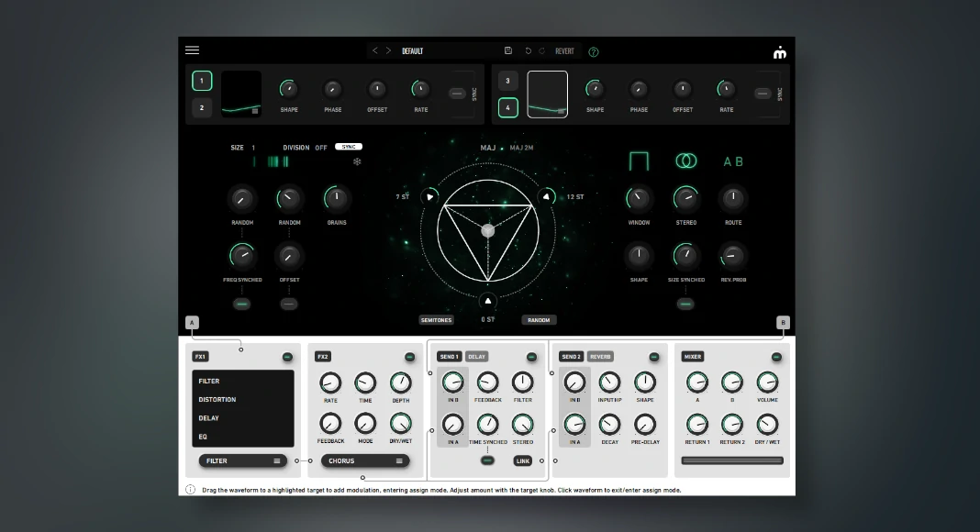Toggle the FX1 power switch
The width and height of the screenshot is (980, 532).
pos(287,357)
